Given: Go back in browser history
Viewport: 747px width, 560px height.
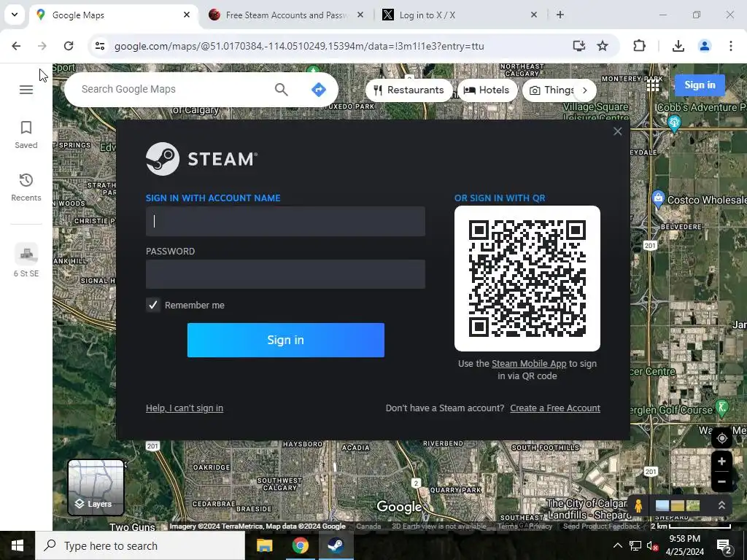Looking at the screenshot, I should (x=16, y=46).
